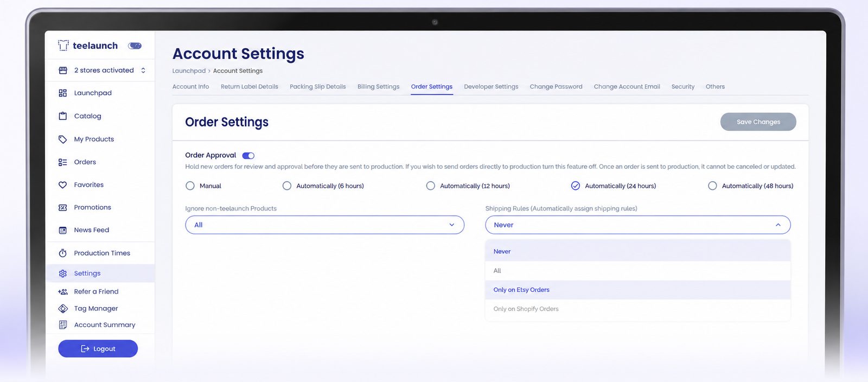The image size is (868, 382).
Task: Toggle the sidebar switch next to teelaunch
Action: pos(135,46)
